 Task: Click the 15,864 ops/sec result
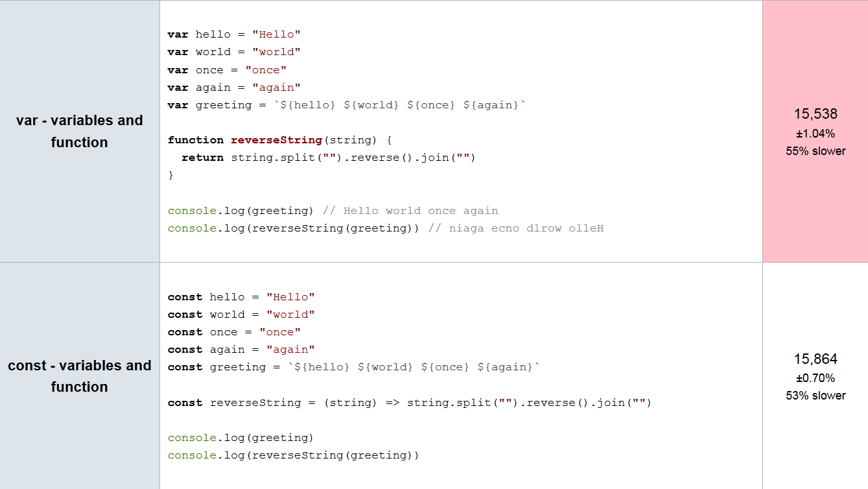(x=815, y=359)
